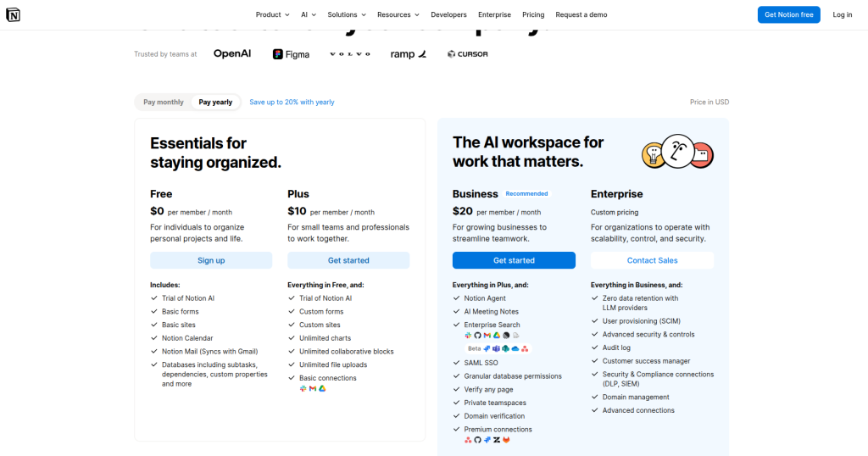The image size is (868, 456).
Task: Click the Microsoft Teams icon in the Beta row
Action: point(496,348)
